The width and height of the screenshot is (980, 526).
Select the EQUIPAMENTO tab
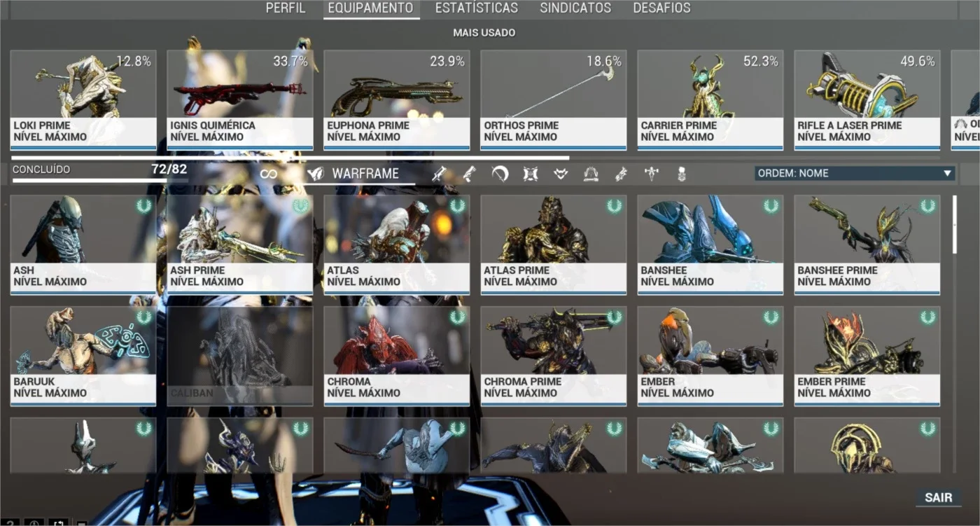(x=371, y=8)
